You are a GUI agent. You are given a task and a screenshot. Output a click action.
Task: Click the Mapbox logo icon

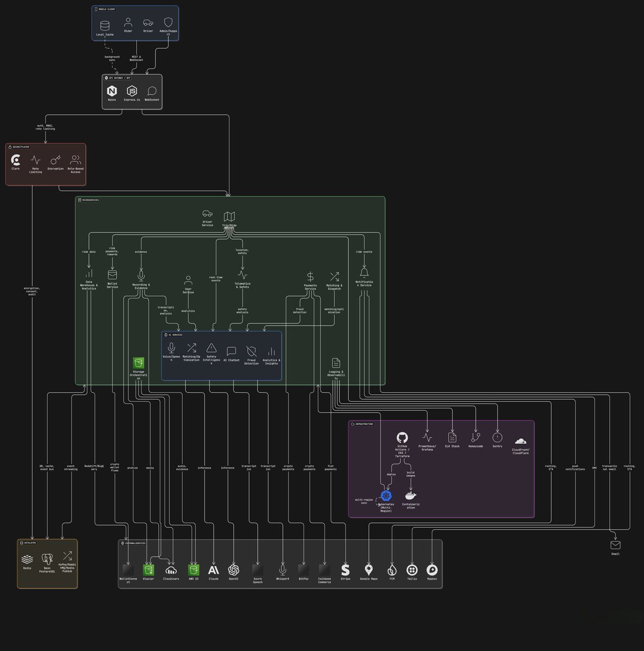[432, 570]
